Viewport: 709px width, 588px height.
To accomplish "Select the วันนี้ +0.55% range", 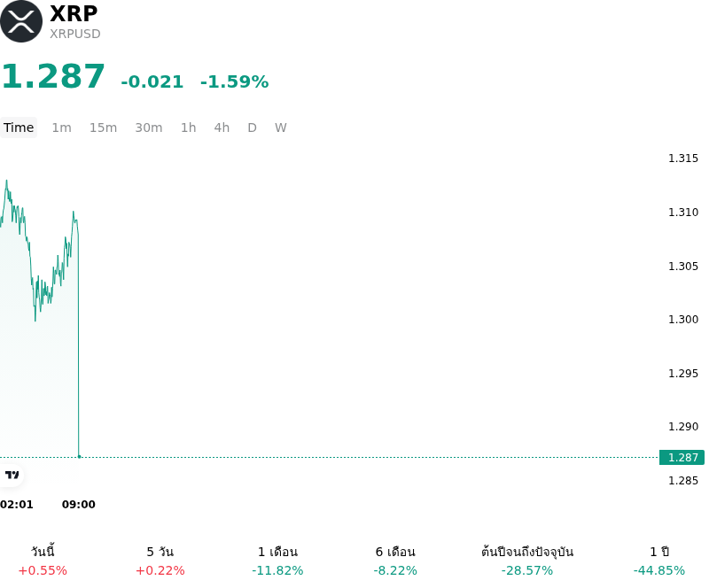I will pyautogui.click(x=43, y=561).
